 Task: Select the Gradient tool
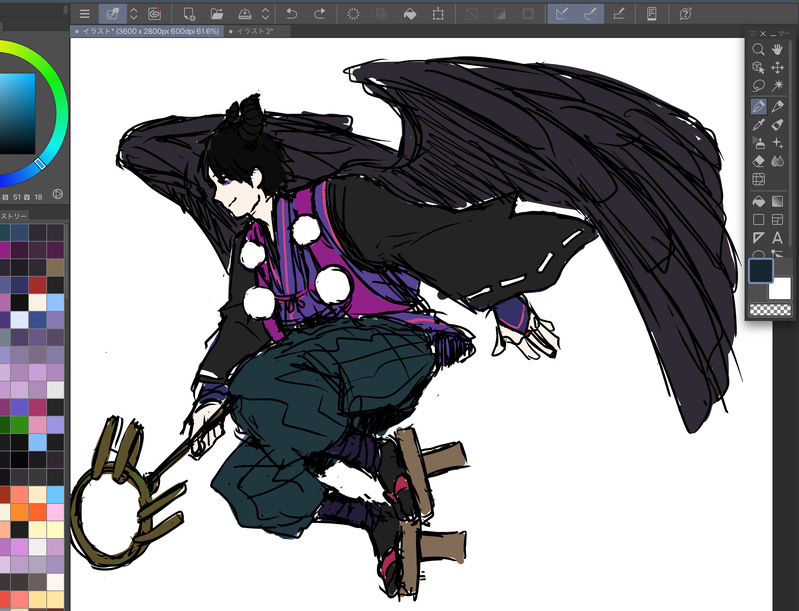[777, 201]
